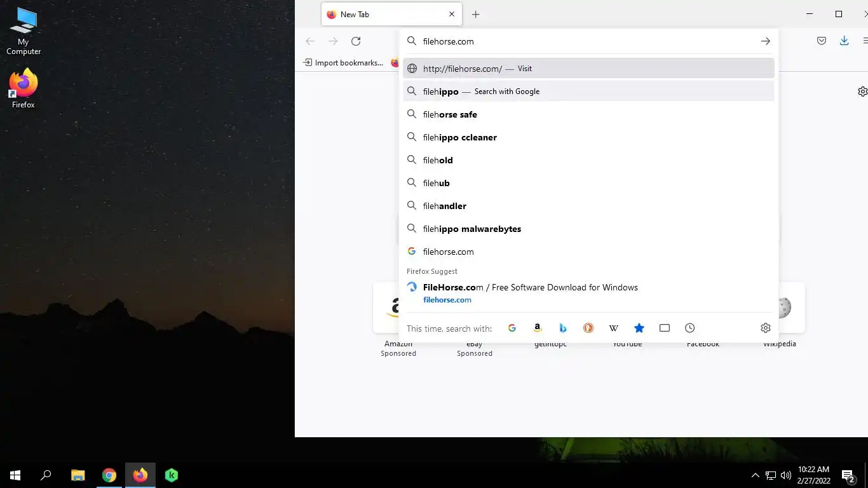Choose the 'filehippo ccleaner' suggestion
868x488 pixels.
tap(588, 137)
